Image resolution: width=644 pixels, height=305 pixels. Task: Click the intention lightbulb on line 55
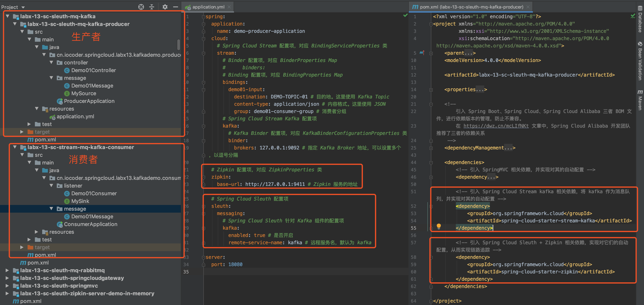[439, 226]
